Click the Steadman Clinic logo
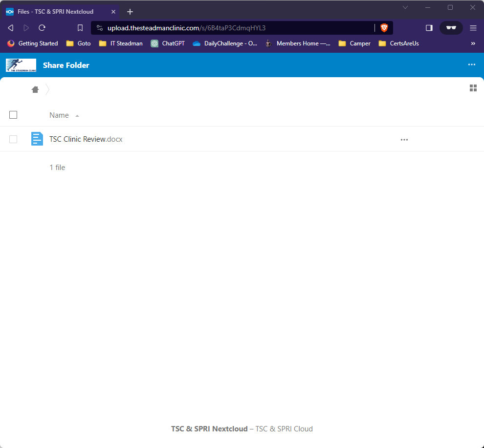The image size is (484, 448). tap(21, 65)
